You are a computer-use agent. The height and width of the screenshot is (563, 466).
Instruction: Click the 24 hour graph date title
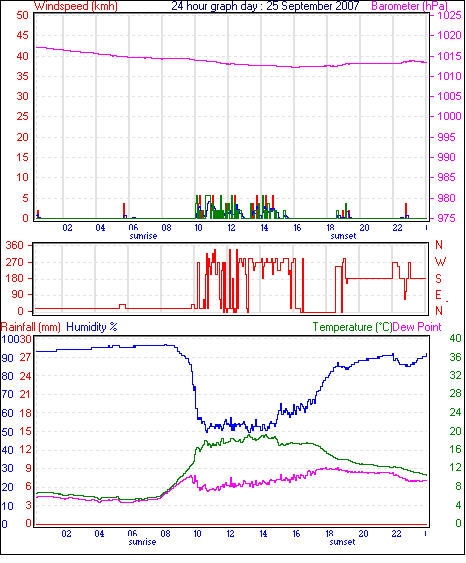(265, 6)
